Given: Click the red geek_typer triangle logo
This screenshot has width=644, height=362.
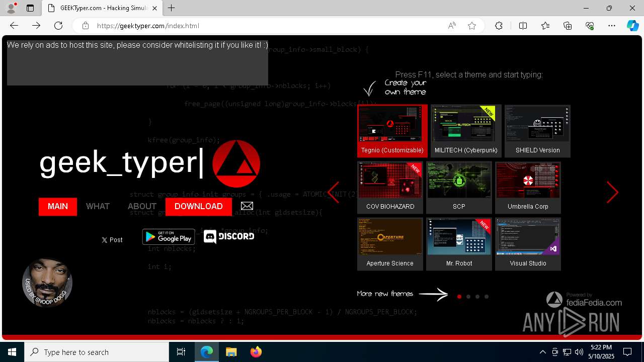Looking at the screenshot, I should [236, 164].
